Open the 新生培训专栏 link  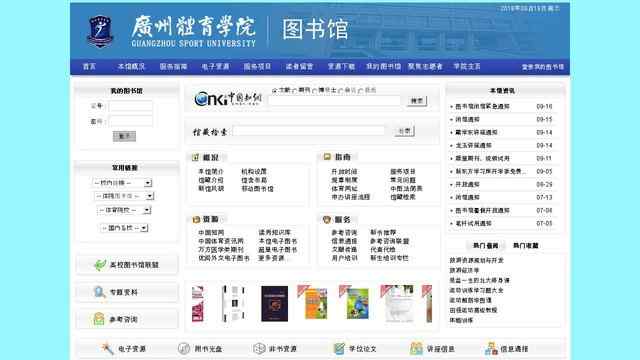tap(389, 258)
